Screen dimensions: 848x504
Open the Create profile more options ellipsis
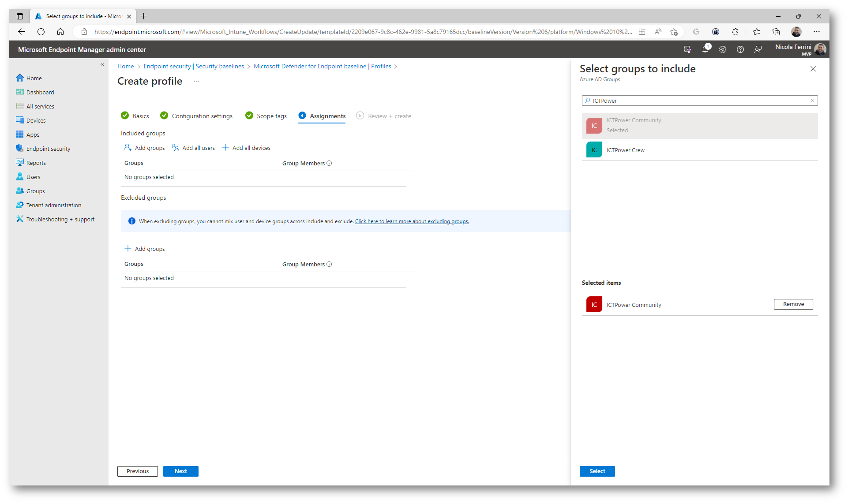coord(196,81)
